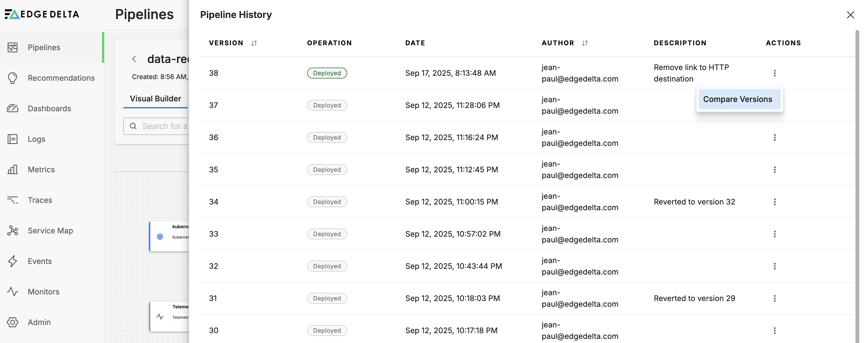Click the VERSION column header
This screenshot has width=868, height=343.
pyautogui.click(x=226, y=43)
